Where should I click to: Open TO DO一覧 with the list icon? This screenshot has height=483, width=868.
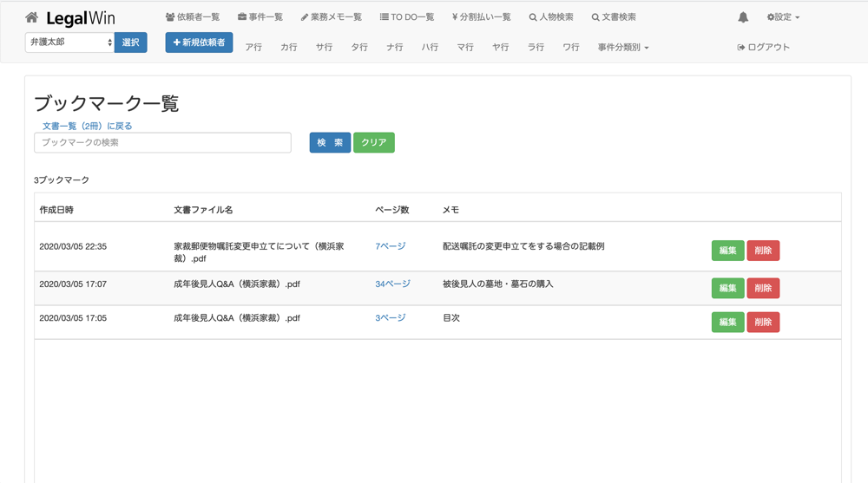pos(407,17)
